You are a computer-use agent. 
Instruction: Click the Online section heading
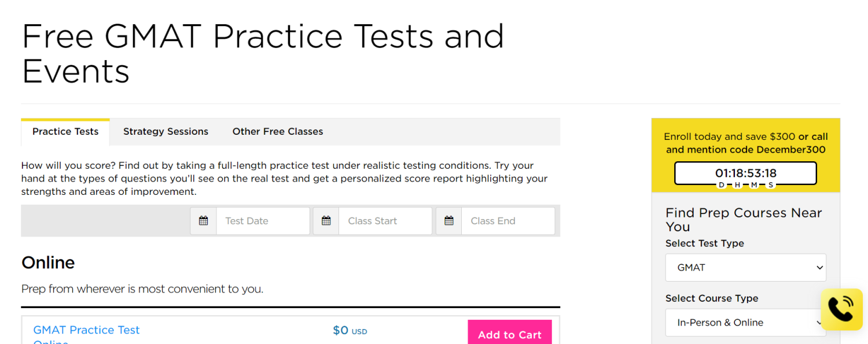click(x=48, y=263)
